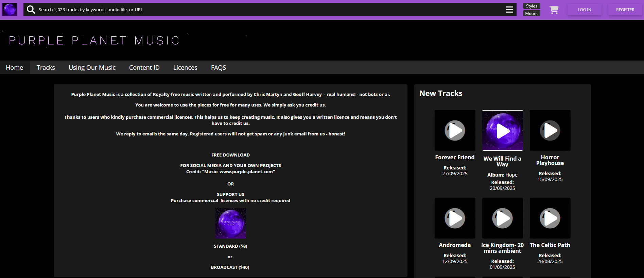Play the Horror Playhouse track
The height and width of the screenshot is (278, 644).
click(550, 130)
